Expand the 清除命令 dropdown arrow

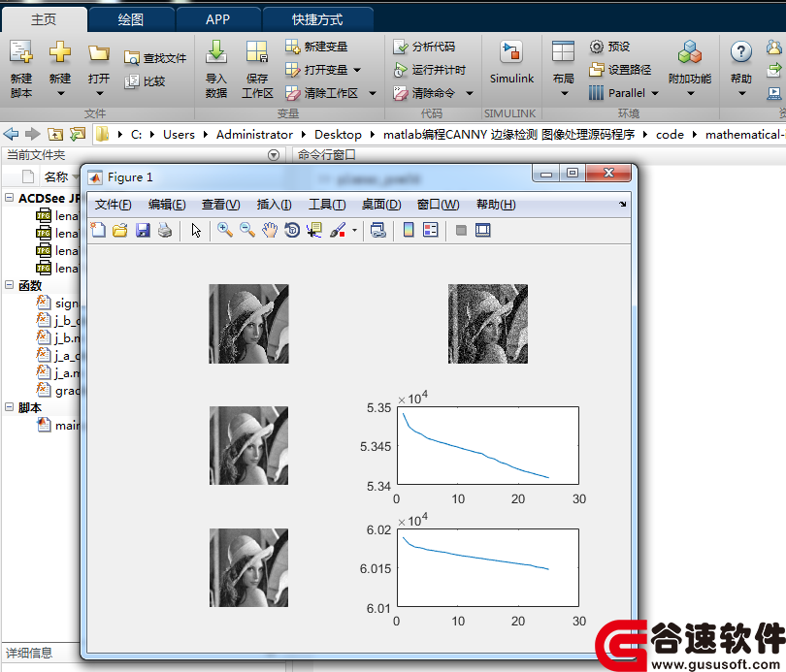click(x=470, y=93)
